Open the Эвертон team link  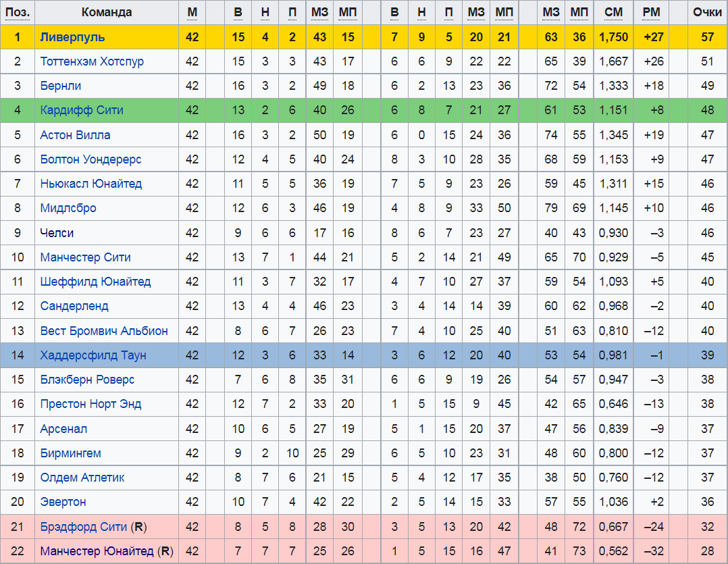click(63, 502)
